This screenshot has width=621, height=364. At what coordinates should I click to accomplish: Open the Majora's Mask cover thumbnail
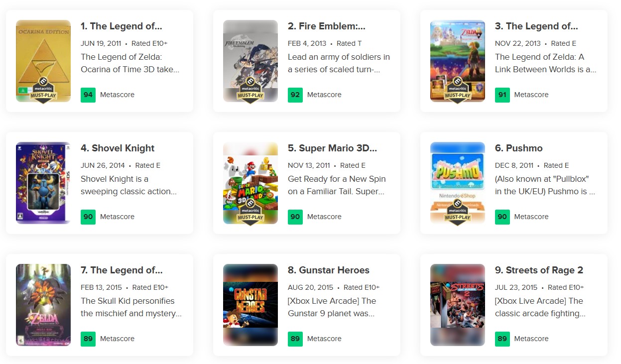click(x=43, y=305)
